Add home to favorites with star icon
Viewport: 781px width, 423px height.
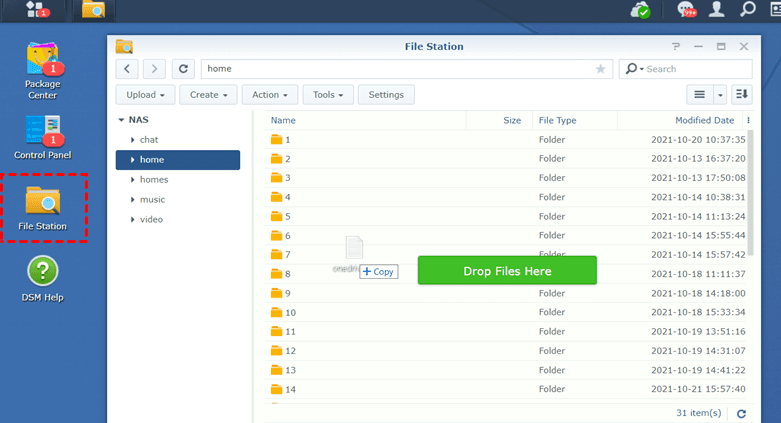601,69
